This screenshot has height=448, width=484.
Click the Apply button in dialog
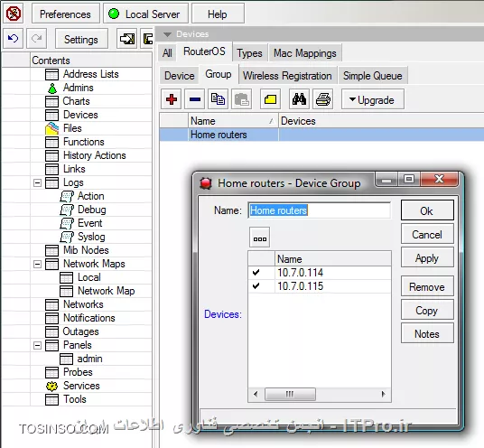pos(427,257)
